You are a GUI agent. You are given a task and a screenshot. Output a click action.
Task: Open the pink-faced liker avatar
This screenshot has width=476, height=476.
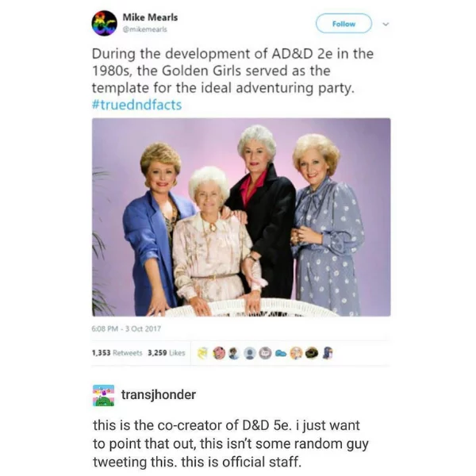(x=219, y=353)
